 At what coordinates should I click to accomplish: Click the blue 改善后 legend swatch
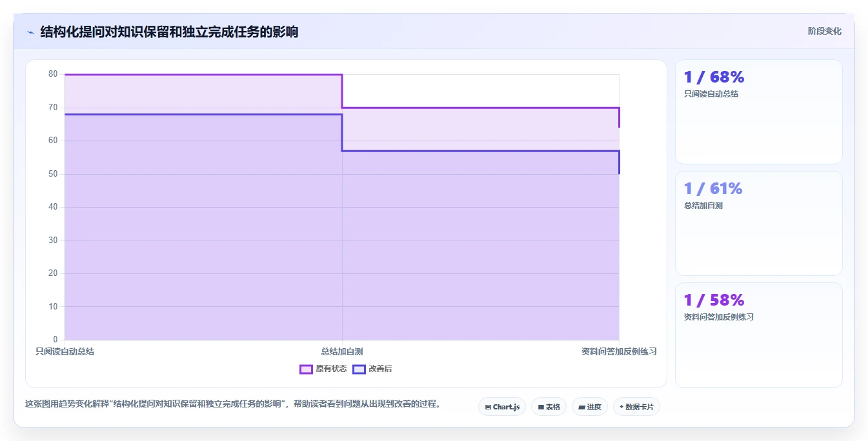tap(359, 369)
